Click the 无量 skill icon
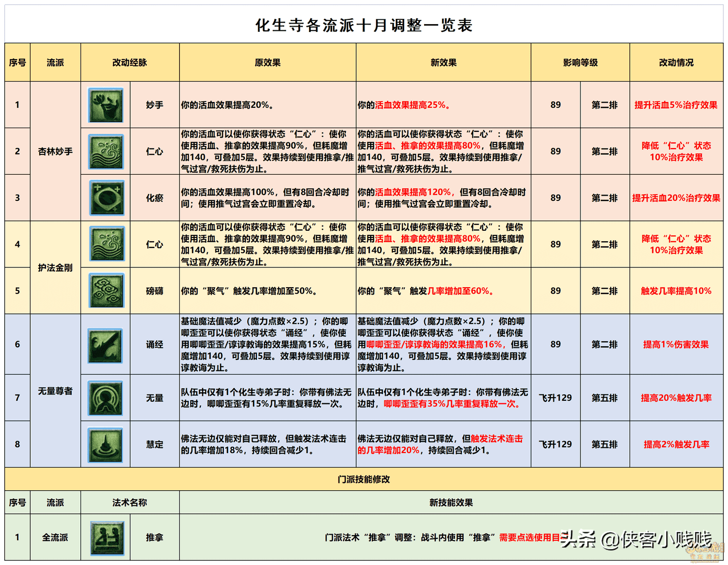The height and width of the screenshot is (565, 728). coord(105,398)
